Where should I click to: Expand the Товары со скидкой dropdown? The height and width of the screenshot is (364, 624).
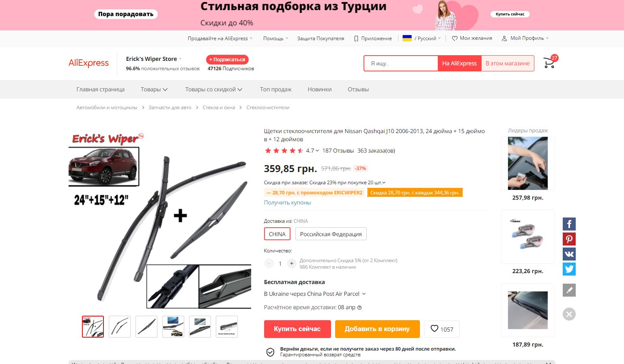coord(214,89)
